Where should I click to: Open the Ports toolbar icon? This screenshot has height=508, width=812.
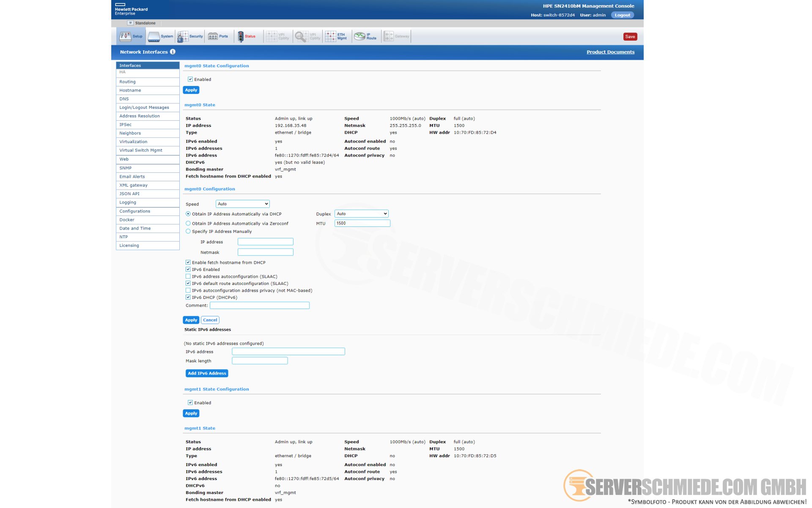click(x=213, y=36)
